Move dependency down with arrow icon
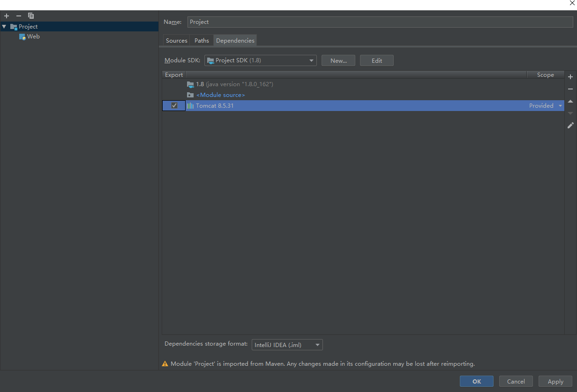The height and width of the screenshot is (392, 577). click(570, 113)
